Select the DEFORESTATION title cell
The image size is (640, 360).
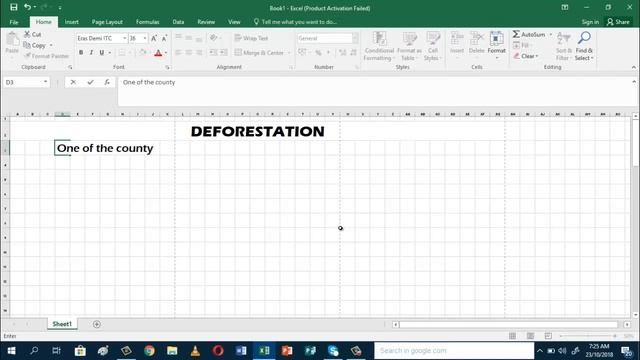(x=258, y=131)
